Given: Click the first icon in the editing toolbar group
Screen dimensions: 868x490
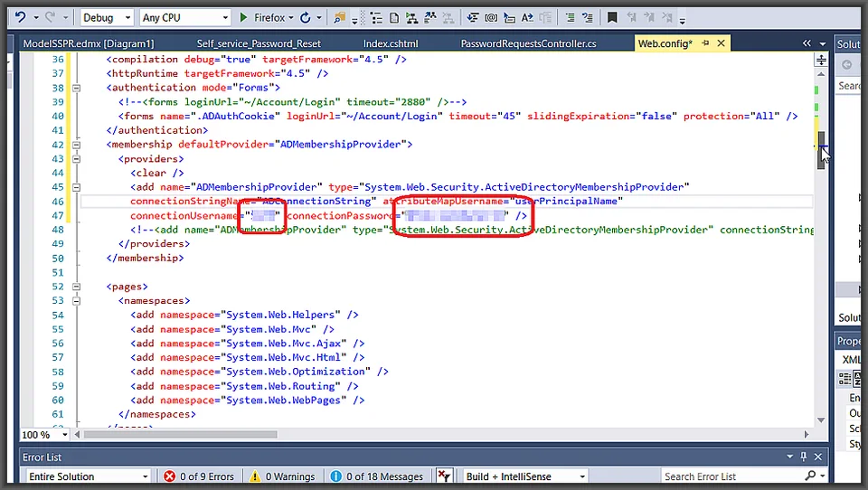Looking at the screenshot, I should (x=472, y=18).
